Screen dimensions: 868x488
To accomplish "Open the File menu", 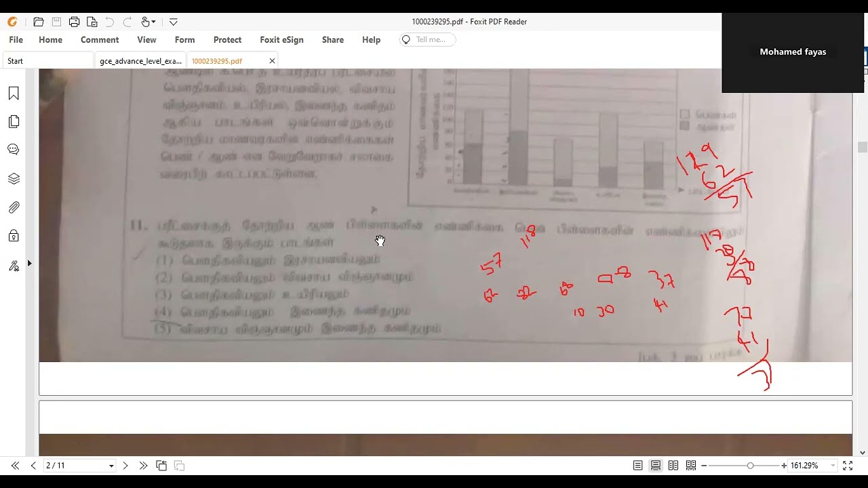I will (16, 40).
